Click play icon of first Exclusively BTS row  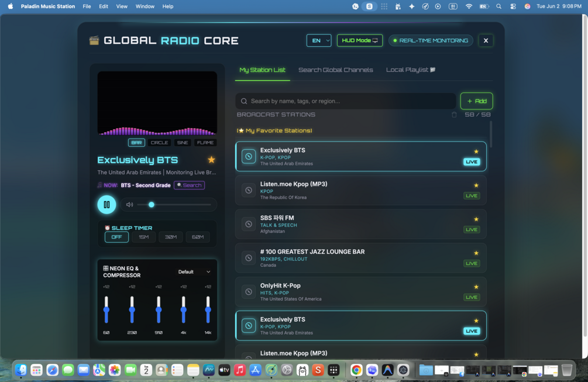pos(248,156)
